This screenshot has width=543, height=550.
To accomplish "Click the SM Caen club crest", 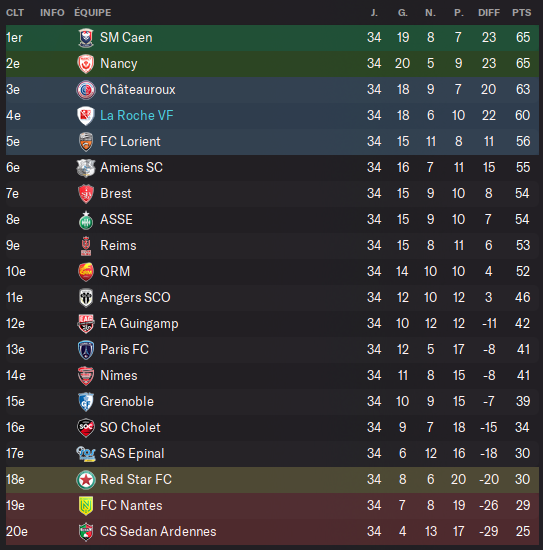I will (86, 38).
